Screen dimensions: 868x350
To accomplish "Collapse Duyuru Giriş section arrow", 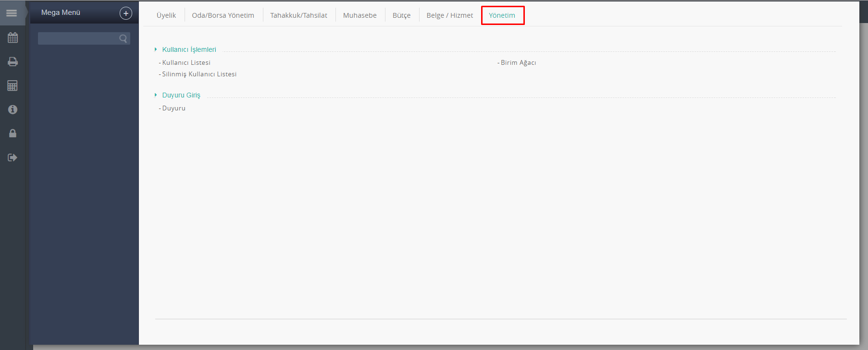I will pyautogui.click(x=156, y=95).
